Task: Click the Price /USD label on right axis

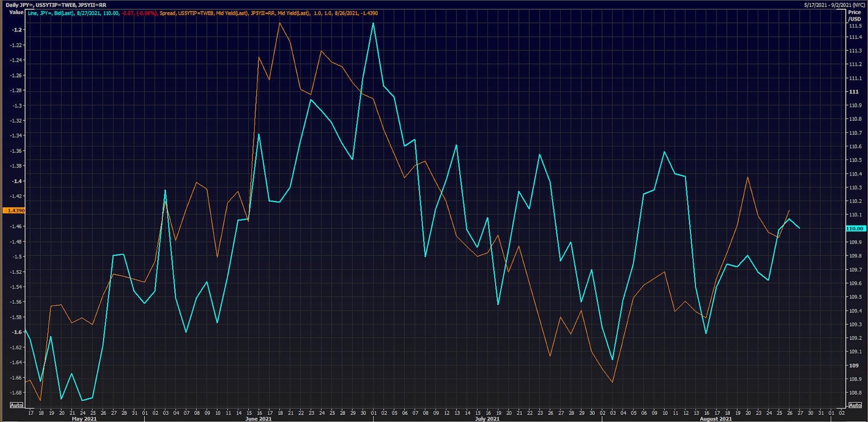Action: 854,15
